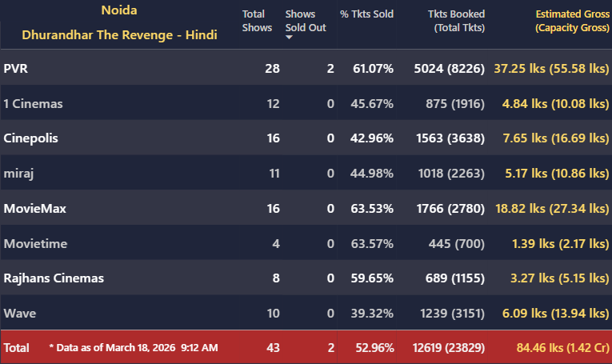Click MovieMax tickets 1766 (2780)
The image size is (612, 364).
pyautogui.click(x=450, y=209)
